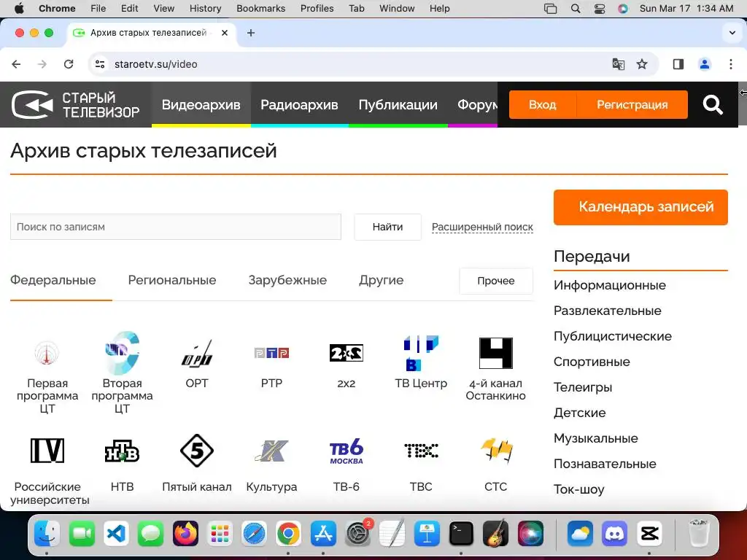Open the site search magnifier icon
747x560 pixels.
713,104
